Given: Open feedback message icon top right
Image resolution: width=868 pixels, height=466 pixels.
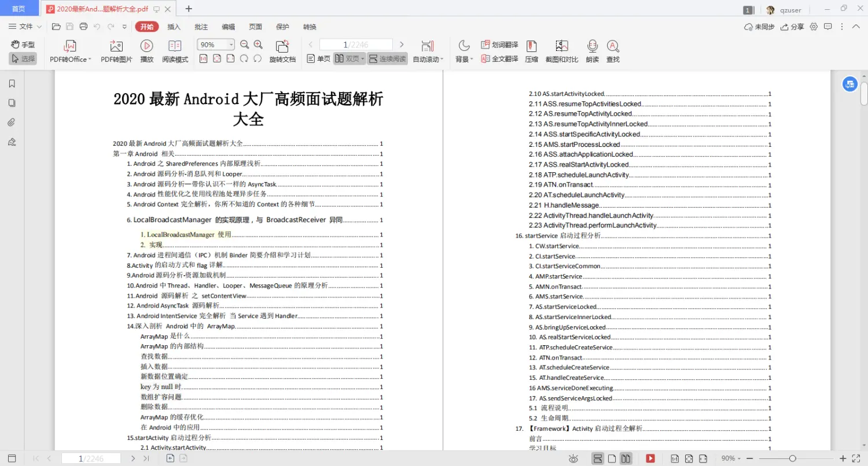Looking at the screenshot, I should 828,27.
